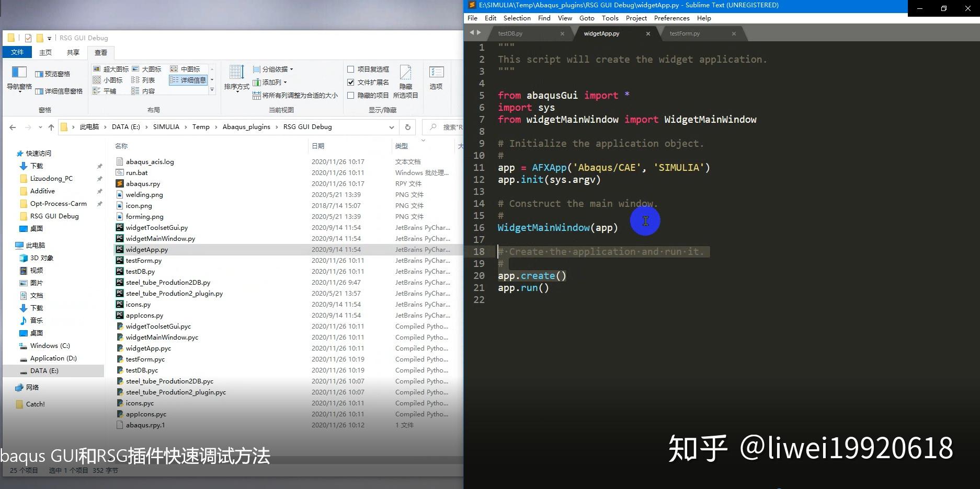Image resolution: width=980 pixels, height=489 pixels.
Task: Enable 项目复选框 item checkboxes
Action: pyautogui.click(x=350, y=68)
